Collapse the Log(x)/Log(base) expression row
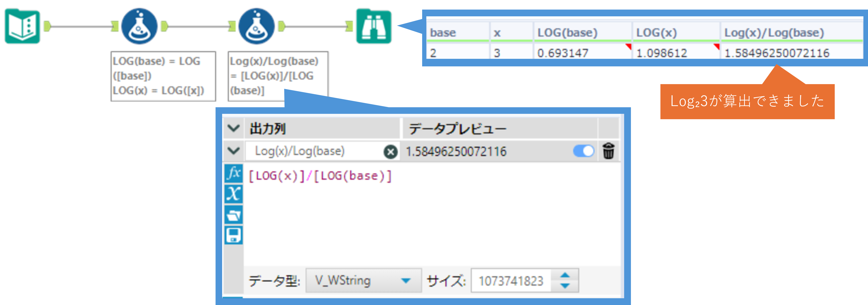Image resolution: width=868 pixels, height=305 pixels. coord(233,151)
